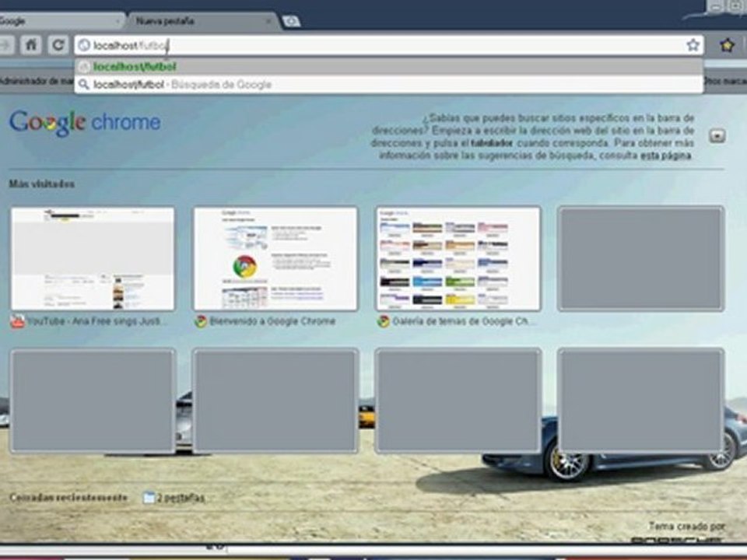Click the Google Chrome logo
The height and width of the screenshot is (560, 747).
pos(85,123)
